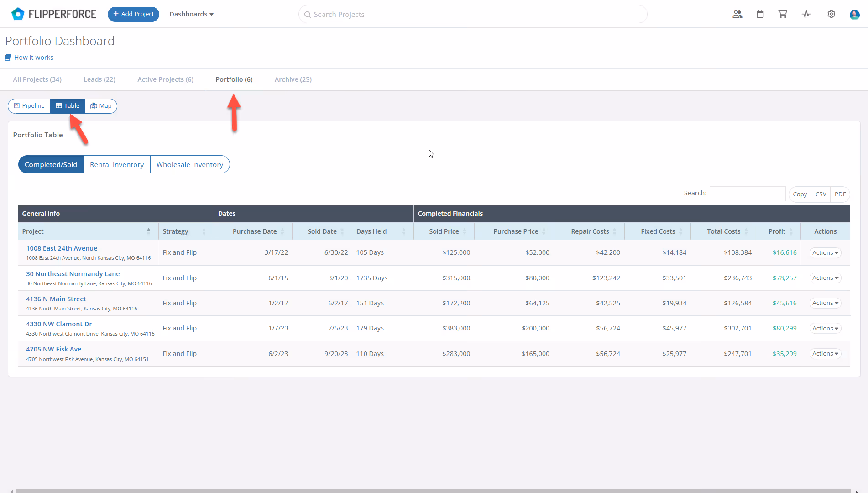Click the Search Projects field

473,14
